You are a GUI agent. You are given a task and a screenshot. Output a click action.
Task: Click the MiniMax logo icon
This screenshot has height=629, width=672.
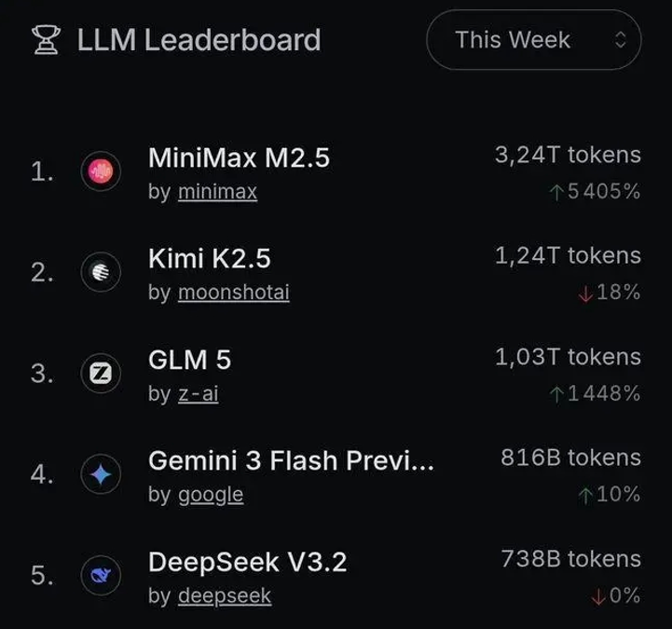click(100, 171)
